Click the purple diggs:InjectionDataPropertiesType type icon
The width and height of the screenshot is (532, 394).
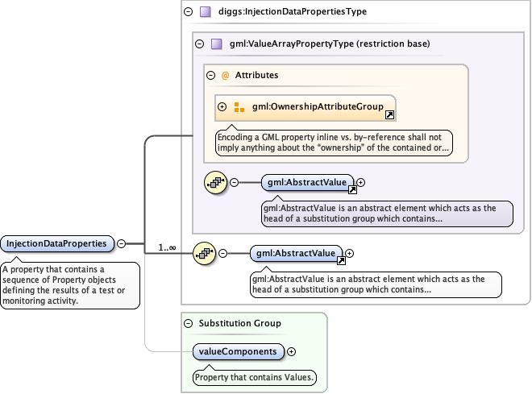pyautogui.click(x=206, y=12)
